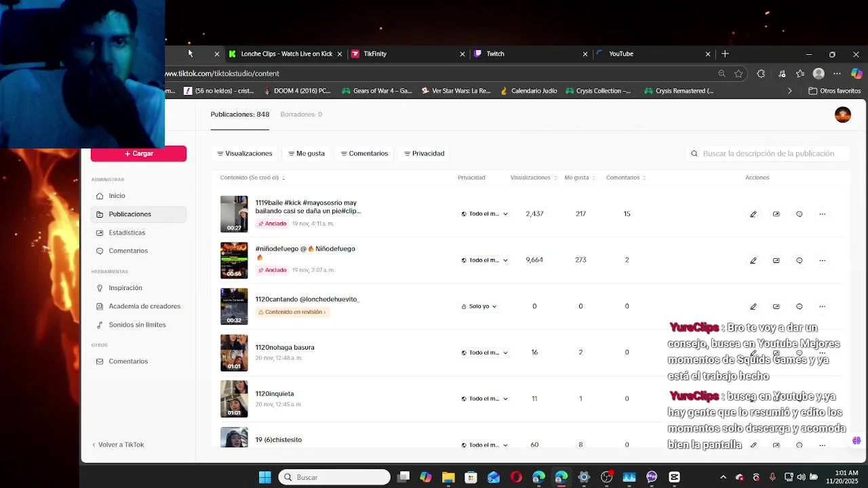Switch to the Lonche Clips Kick tab
Image resolution: width=868 pixels, height=488 pixels.
(x=286, y=54)
